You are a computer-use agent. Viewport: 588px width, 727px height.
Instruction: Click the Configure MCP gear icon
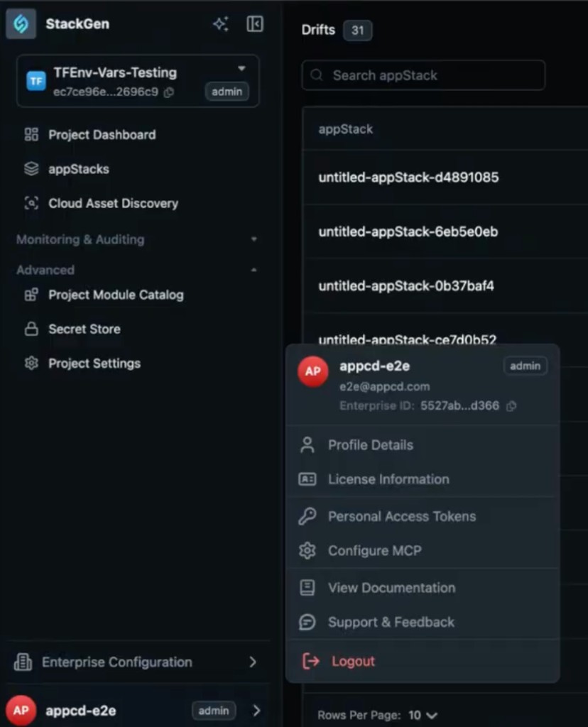pyautogui.click(x=307, y=550)
